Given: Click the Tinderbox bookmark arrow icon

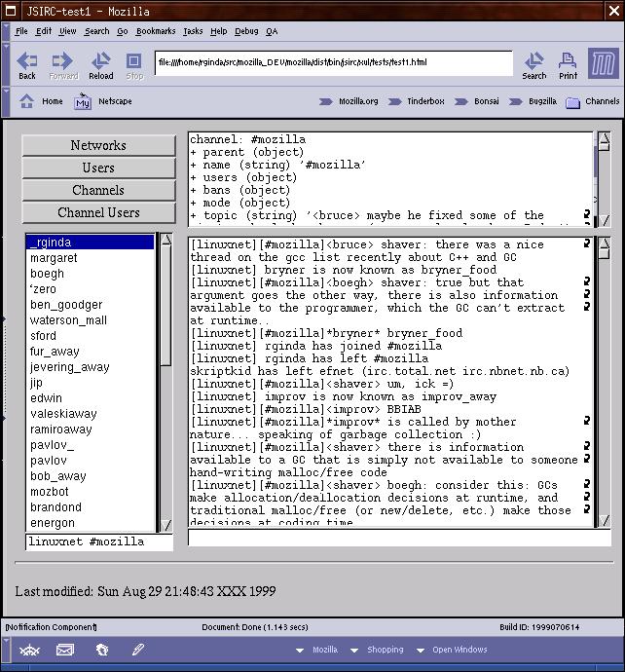Looking at the screenshot, I should click(x=394, y=101).
